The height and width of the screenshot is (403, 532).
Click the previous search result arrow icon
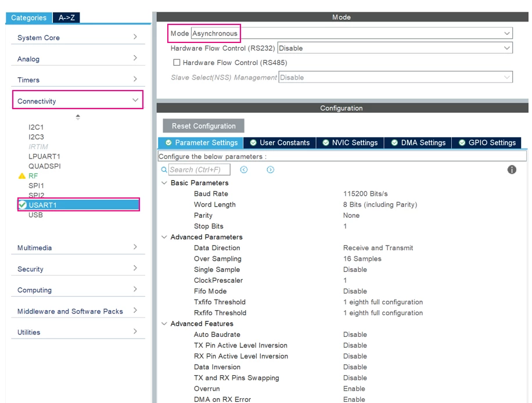[x=243, y=170]
